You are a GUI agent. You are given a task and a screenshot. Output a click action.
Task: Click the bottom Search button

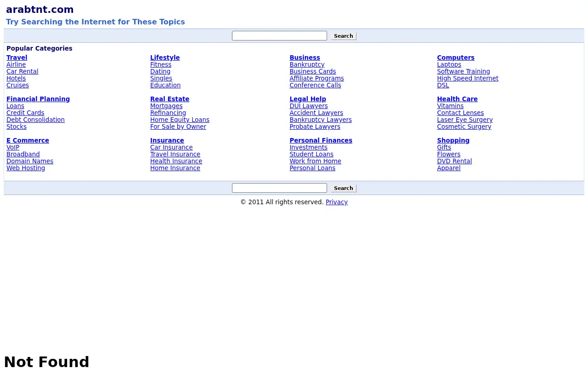click(x=344, y=188)
